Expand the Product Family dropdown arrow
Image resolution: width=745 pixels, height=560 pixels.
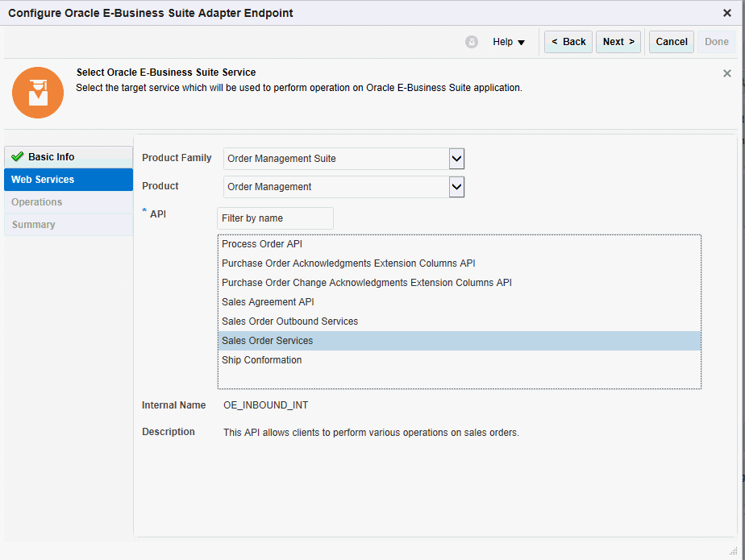pos(456,159)
